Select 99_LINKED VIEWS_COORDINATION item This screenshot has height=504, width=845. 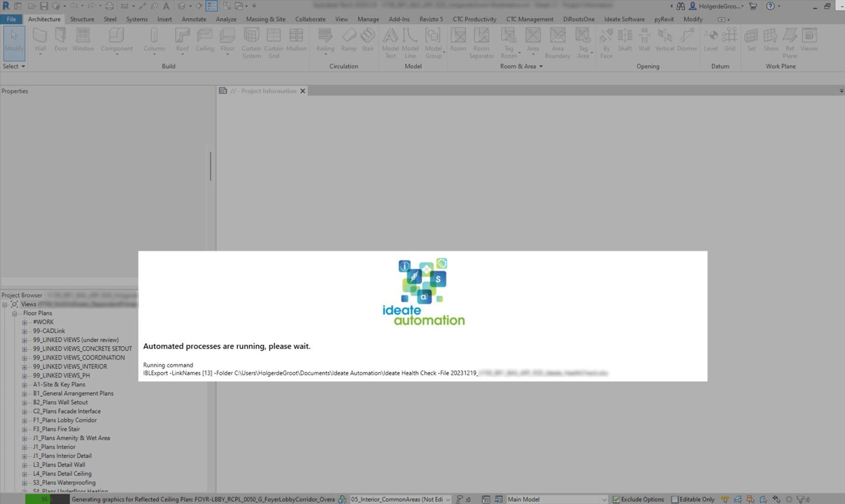click(x=79, y=358)
